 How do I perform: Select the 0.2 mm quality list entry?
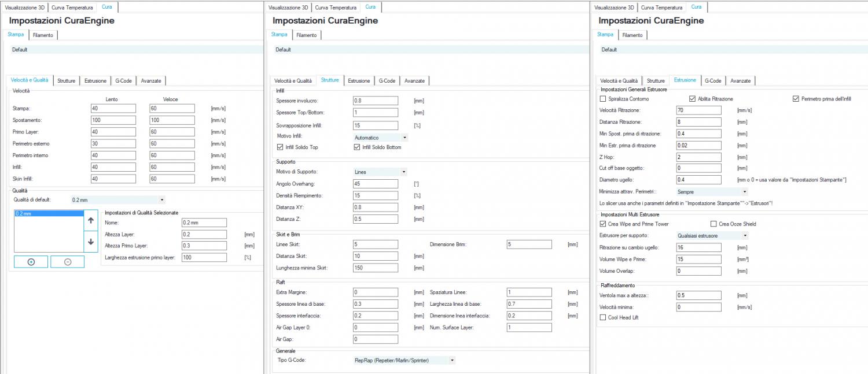pyautogui.click(x=49, y=214)
